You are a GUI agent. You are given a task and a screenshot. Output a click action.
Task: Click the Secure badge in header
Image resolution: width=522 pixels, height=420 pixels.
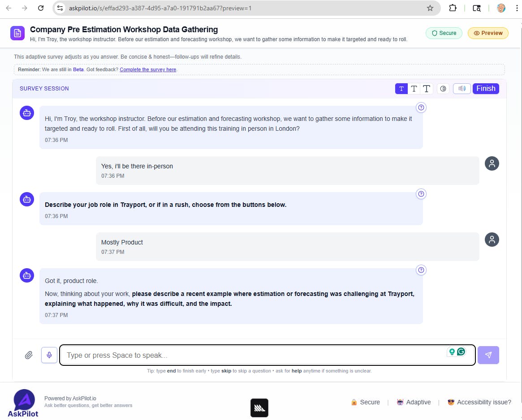[x=444, y=33]
